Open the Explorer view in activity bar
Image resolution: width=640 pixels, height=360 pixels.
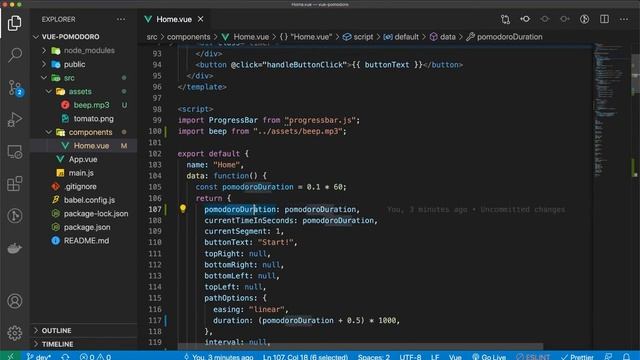pos(15,23)
